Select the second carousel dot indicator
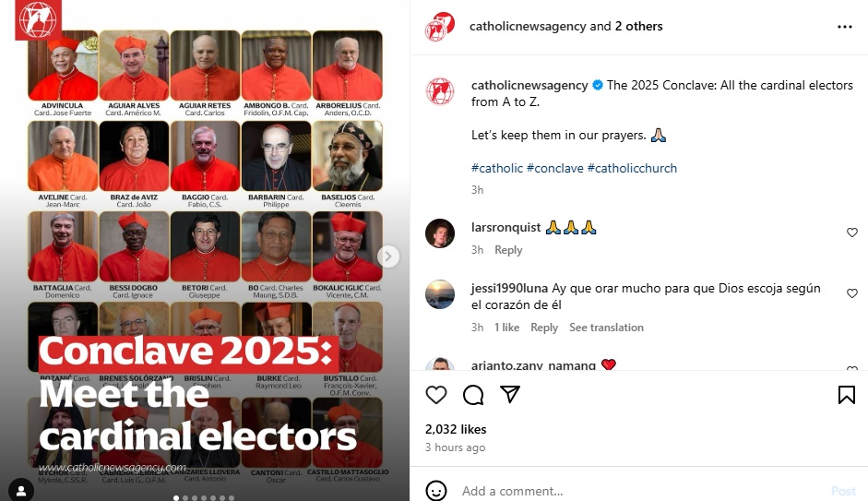868x501 pixels. click(x=185, y=498)
